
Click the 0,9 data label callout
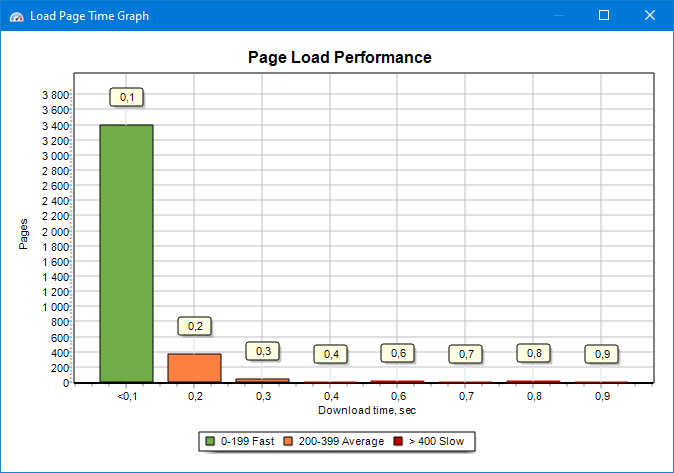(x=602, y=354)
